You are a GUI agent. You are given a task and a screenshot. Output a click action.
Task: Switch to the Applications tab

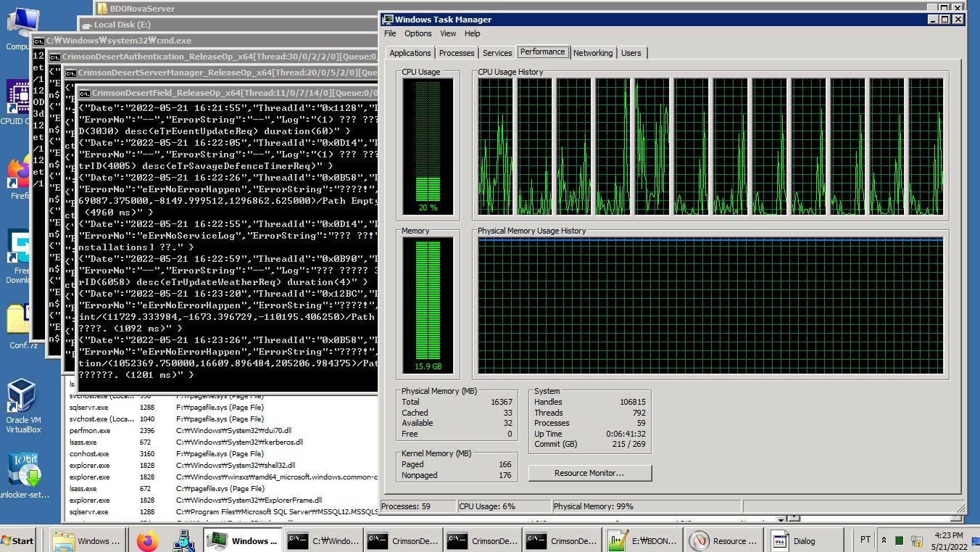(x=410, y=53)
